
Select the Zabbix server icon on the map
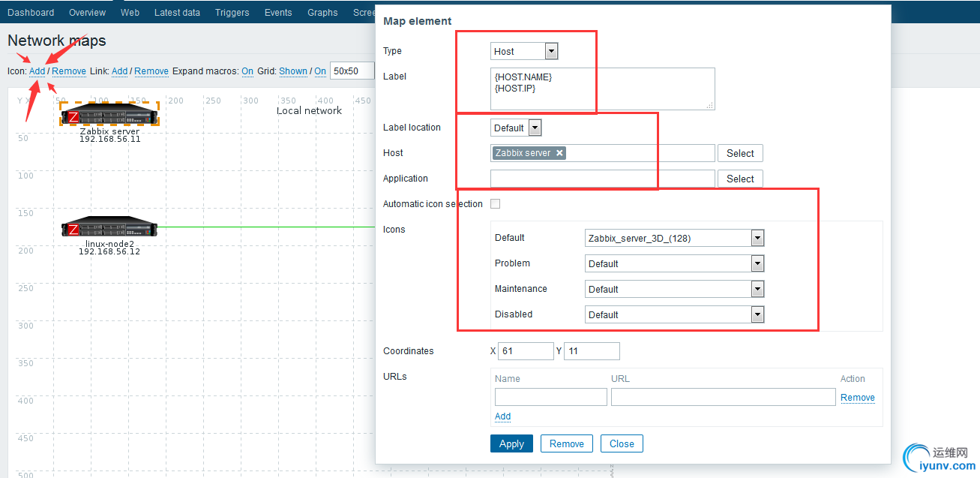click(x=109, y=115)
